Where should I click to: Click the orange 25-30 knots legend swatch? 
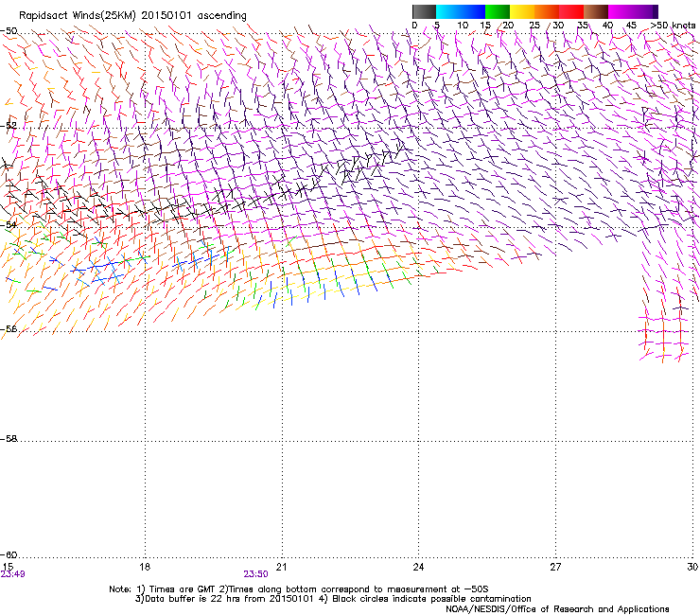547,11
